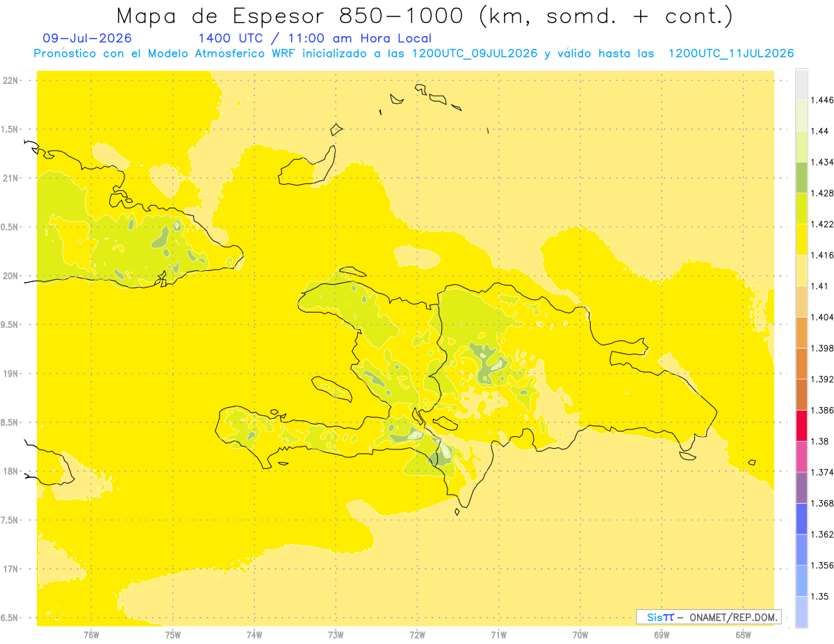Screen dimensions: 834x644
Task: Click the yellow-green 1.422–1.428 legend swatch
Action: [801, 208]
